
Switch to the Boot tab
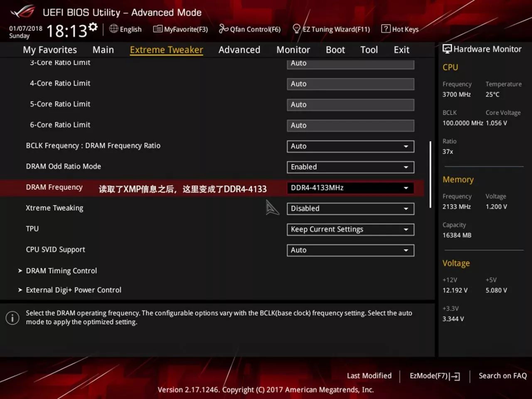point(335,50)
